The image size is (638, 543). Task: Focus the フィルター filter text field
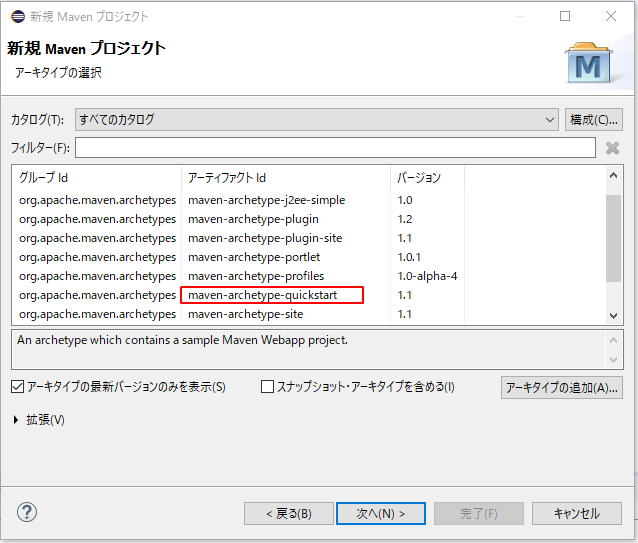coord(335,148)
